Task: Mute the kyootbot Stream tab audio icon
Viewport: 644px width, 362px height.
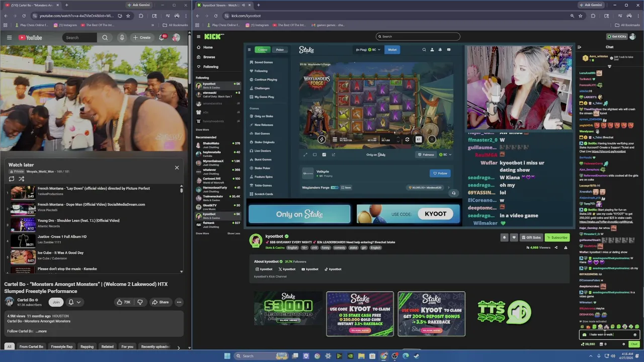Action: coord(244,5)
